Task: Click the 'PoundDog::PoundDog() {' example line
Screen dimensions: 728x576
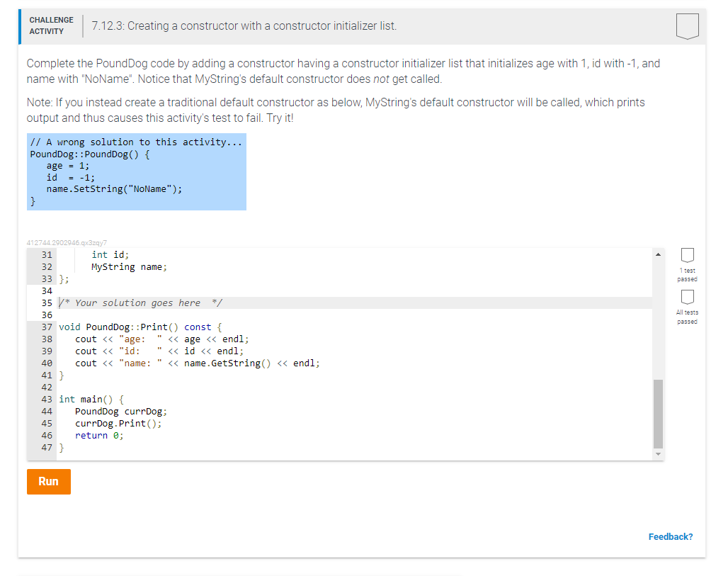Action: click(90, 154)
